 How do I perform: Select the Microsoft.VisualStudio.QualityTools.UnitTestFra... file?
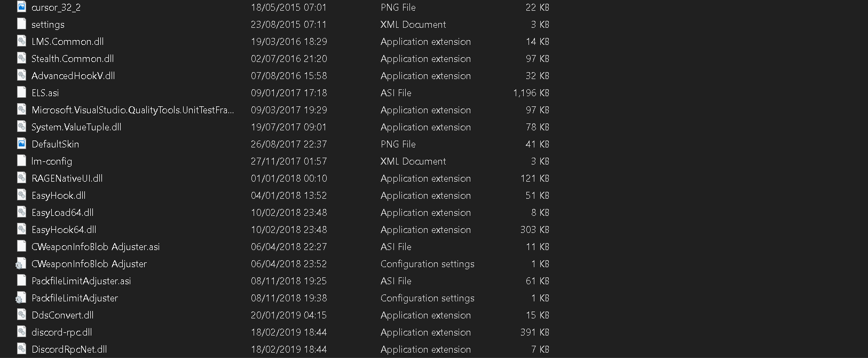tap(132, 110)
